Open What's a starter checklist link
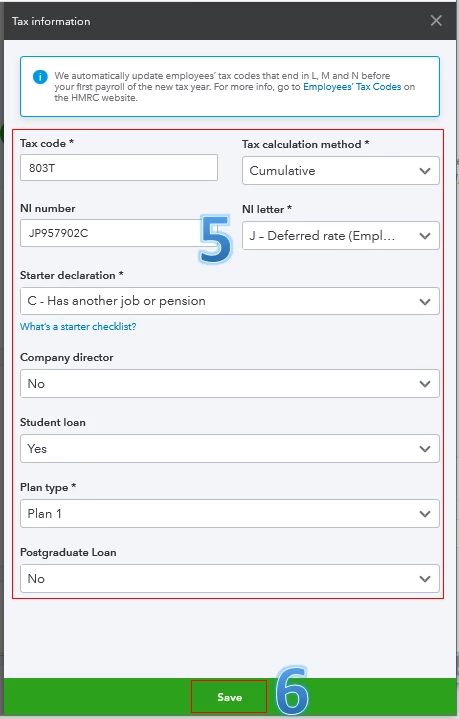 [78, 326]
